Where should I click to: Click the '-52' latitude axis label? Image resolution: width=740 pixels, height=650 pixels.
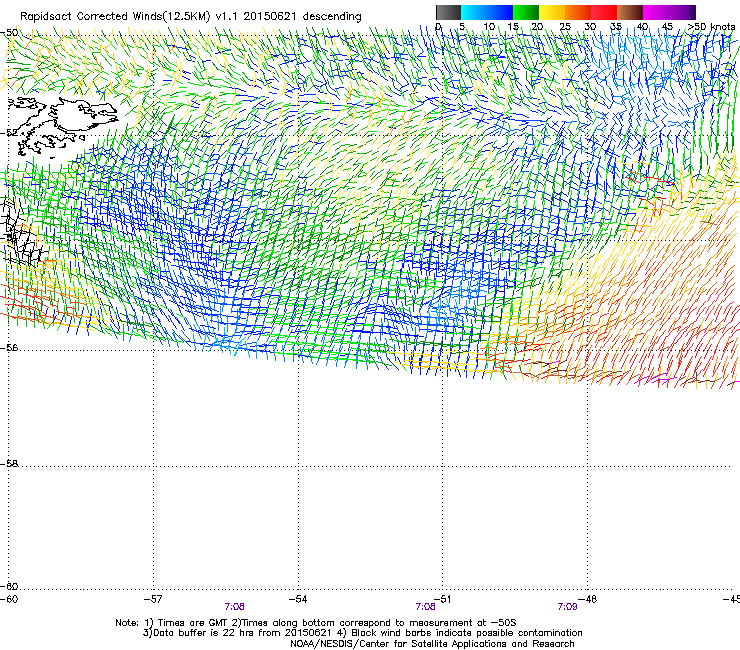click(9, 133)
